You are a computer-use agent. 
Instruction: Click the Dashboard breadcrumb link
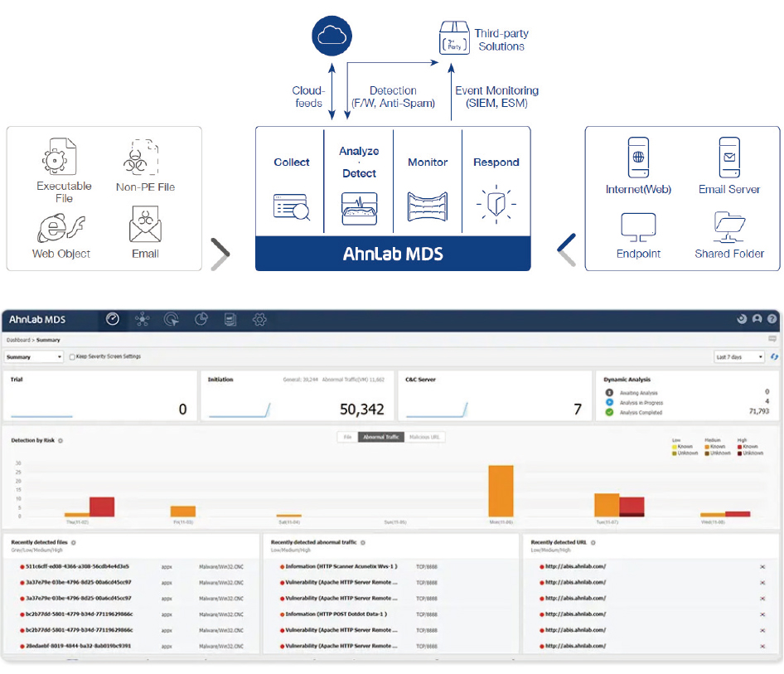tap(16, 340)
